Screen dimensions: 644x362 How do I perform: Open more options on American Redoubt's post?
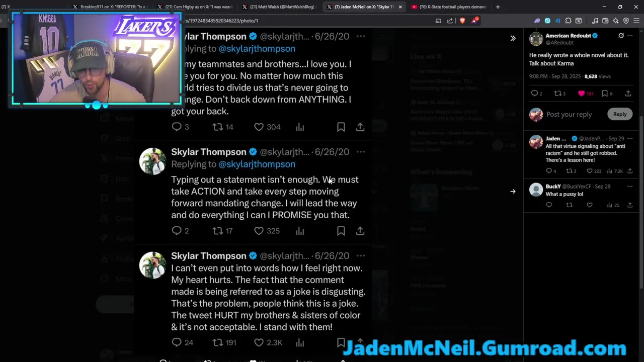[630, 36]
